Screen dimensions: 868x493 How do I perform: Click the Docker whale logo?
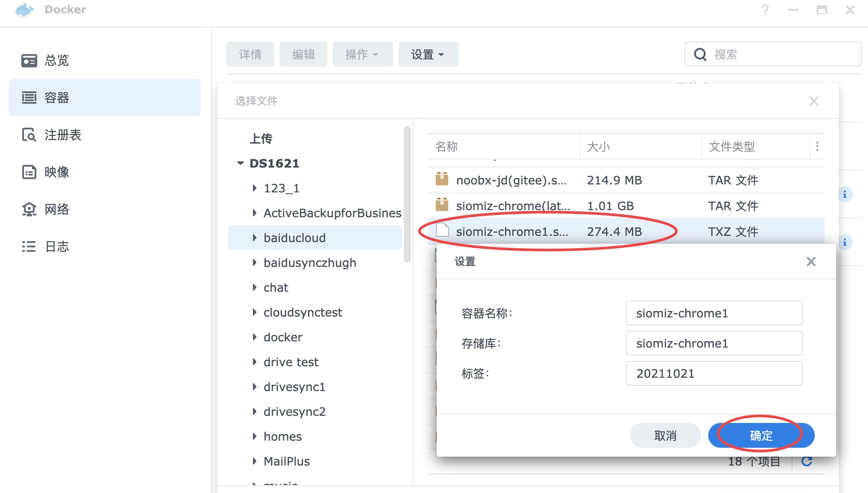pyautogui.click(x=24, y=10)
